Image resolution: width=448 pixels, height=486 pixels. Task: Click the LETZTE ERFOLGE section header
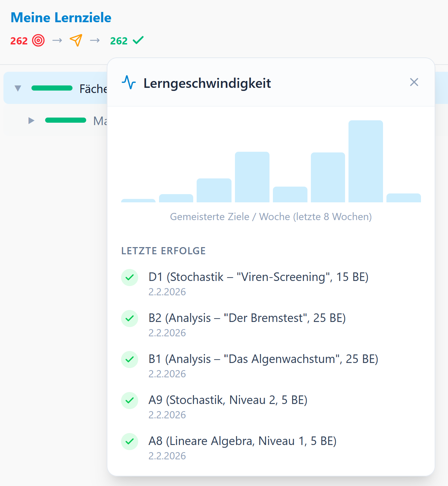point(163,251)
